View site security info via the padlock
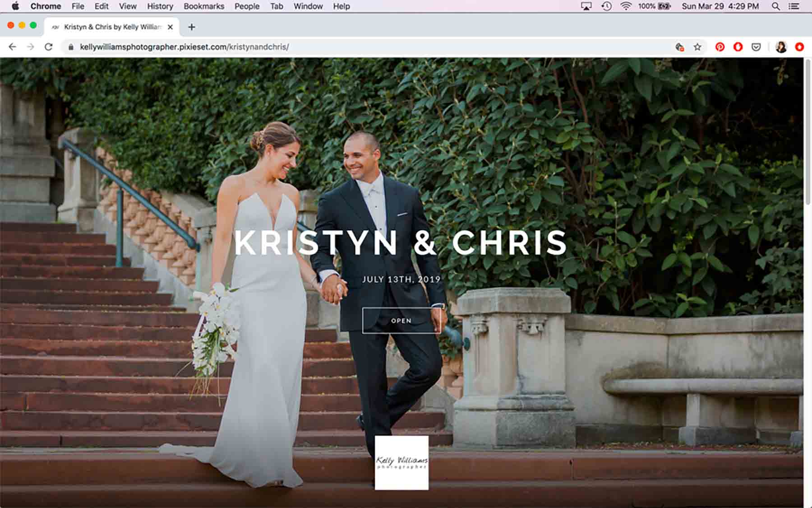 coord(71,47)
